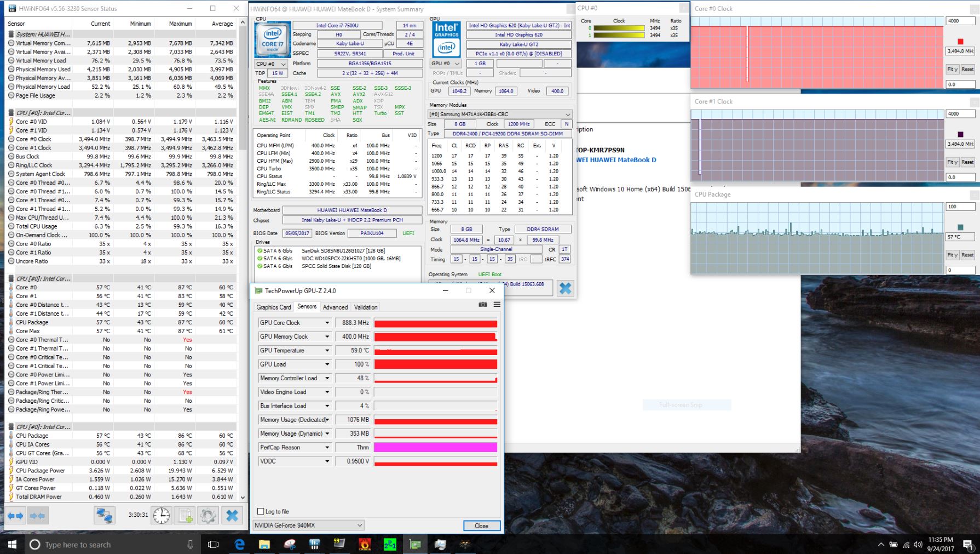The height and width of the screenshot is (554, 980).
Task: Click Fit y button in Core #0 Clock graph
Action: pyautogui.click(x=952, y=70)
